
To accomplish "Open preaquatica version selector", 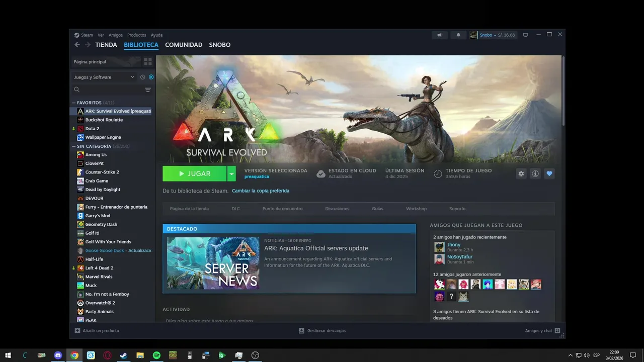I will point(257,176).
